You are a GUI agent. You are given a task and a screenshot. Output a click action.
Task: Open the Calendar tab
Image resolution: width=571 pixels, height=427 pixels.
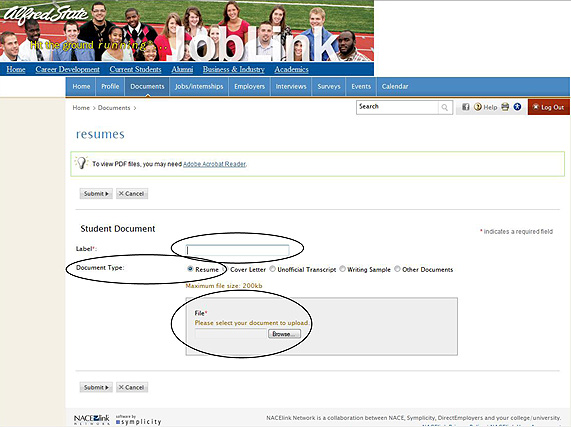click(395, 87)
